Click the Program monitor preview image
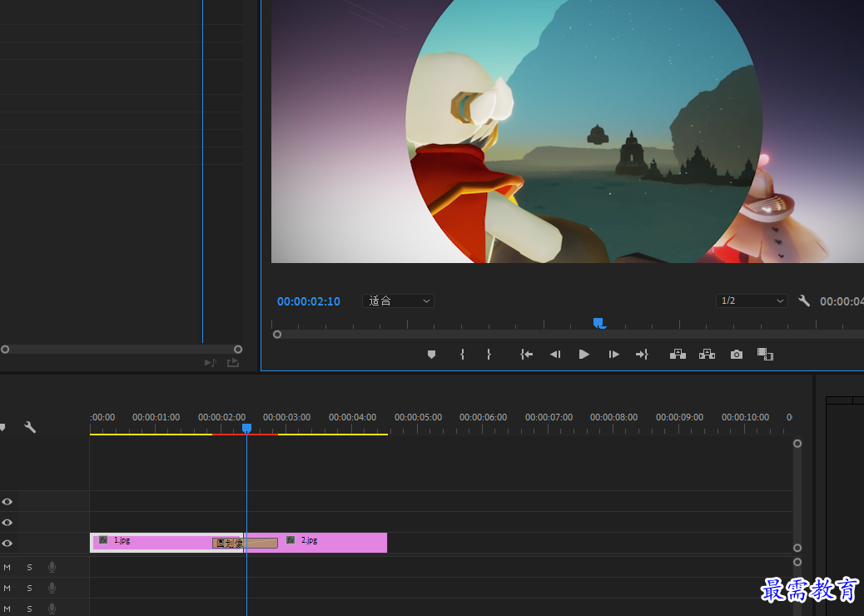The width and height of the screenshot is (864, 616). click(568, 132)
